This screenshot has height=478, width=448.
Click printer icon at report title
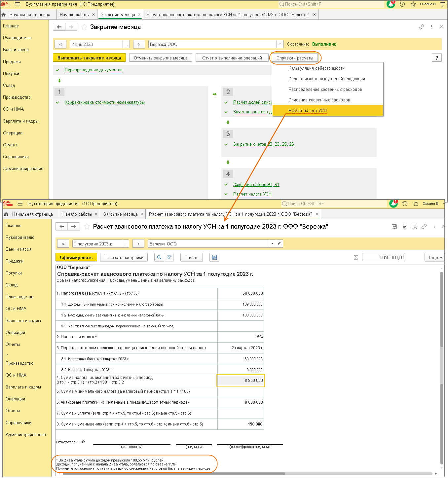(404, 227)
